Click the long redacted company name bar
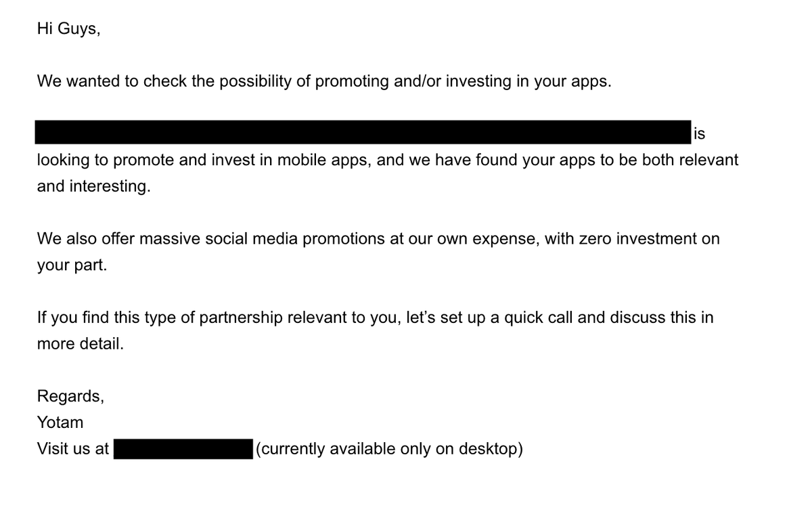The image size is (812, 518). click(x=363, y=132)
